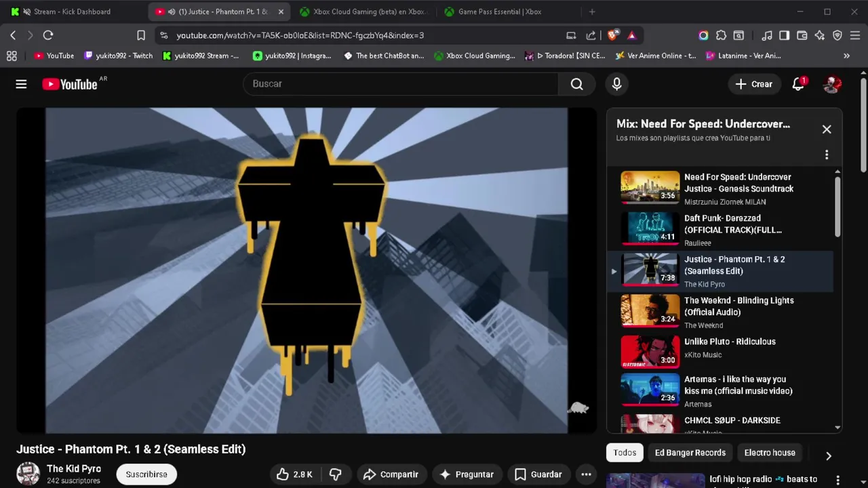Start voice search with microphone icon
The image size is (868, 488).
pos(616,84)
